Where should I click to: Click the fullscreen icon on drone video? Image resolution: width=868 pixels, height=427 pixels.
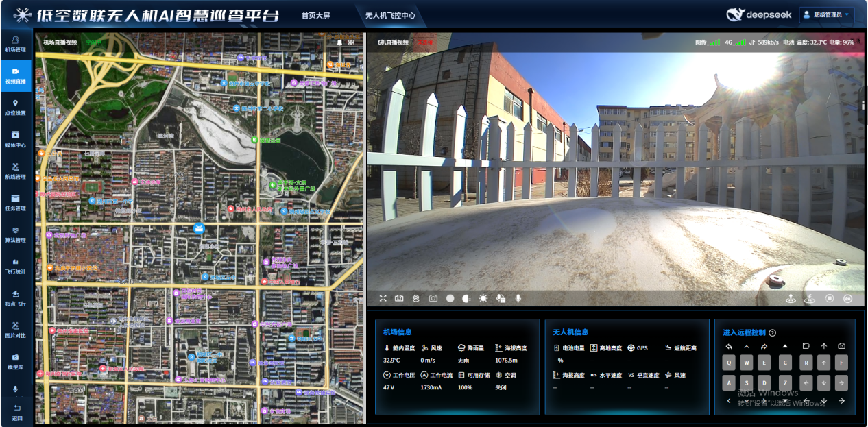tap(383, 298)
